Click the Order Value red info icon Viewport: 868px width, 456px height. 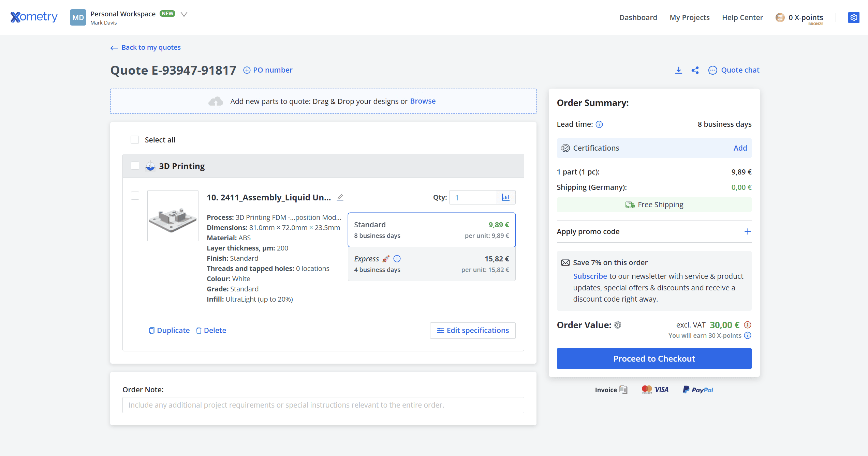[x=748, y=325]
